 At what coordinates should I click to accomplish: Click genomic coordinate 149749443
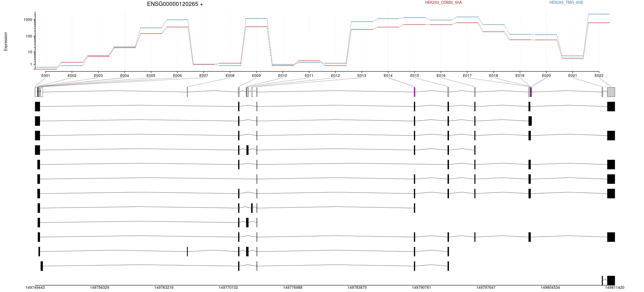[35, 287]
